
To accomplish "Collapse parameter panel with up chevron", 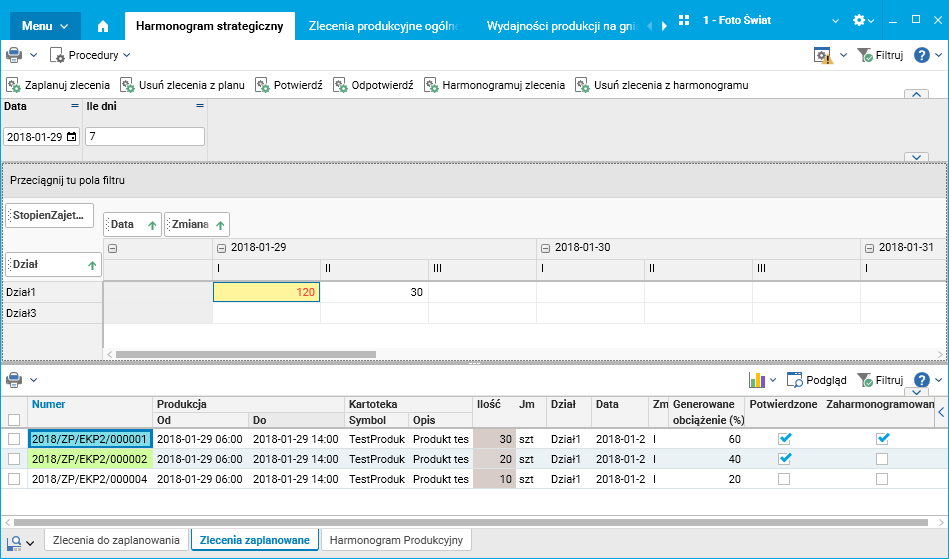I will [916, 94].
